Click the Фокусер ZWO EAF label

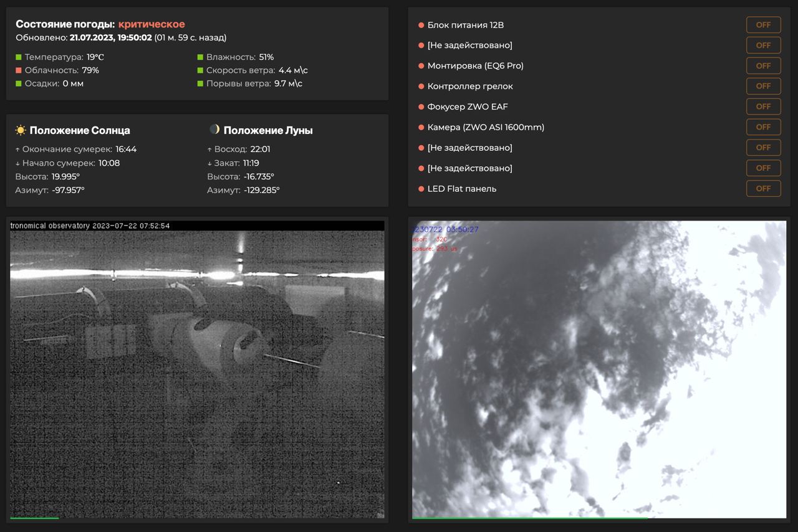point(468,107)
